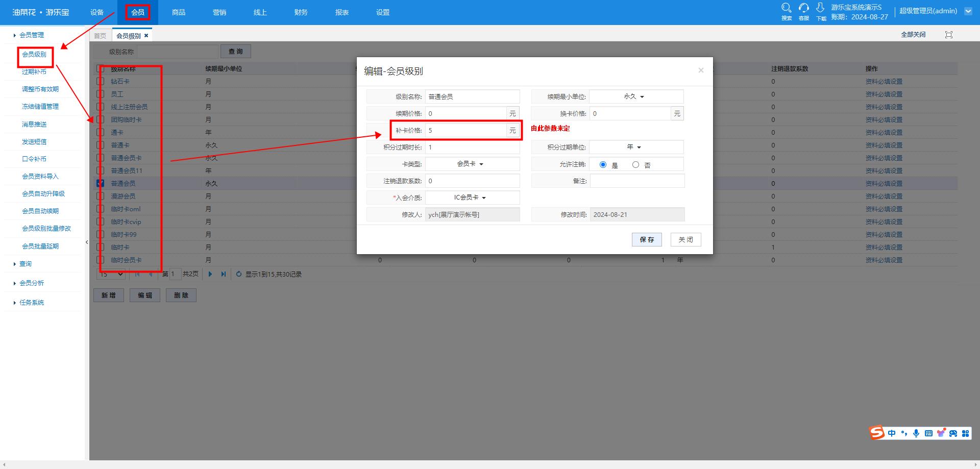
Task: Click 全部关闭 link
Action: (913, 35)
